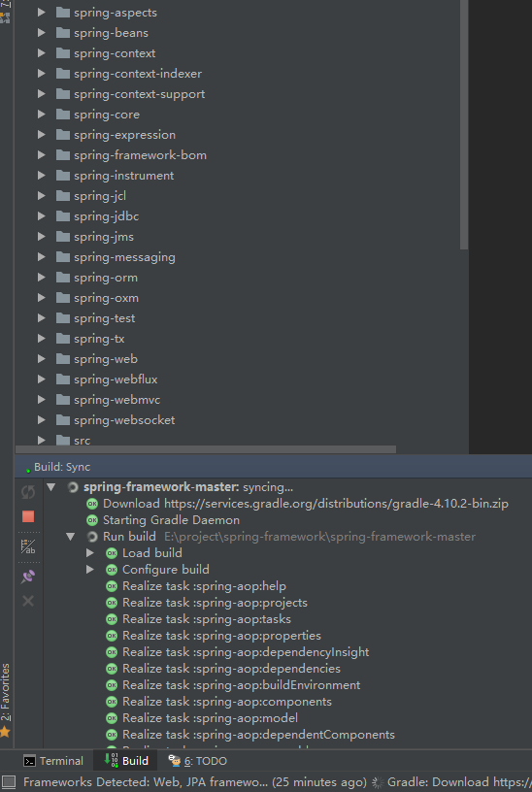The height and width of the screenshot is (792, 532).
Task: Select spring-framework-bom in project tree
Action: pyautogui.click(x=140, y=155)
